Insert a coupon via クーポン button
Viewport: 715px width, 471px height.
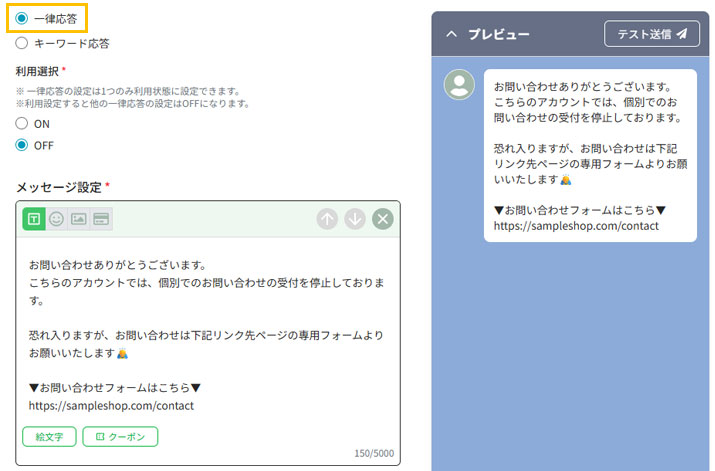point(120,437)
